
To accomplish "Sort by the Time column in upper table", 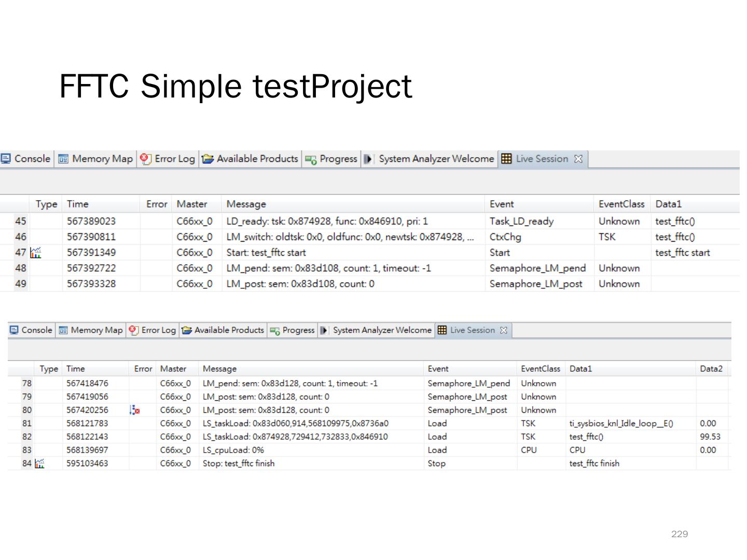I will 78,204.
